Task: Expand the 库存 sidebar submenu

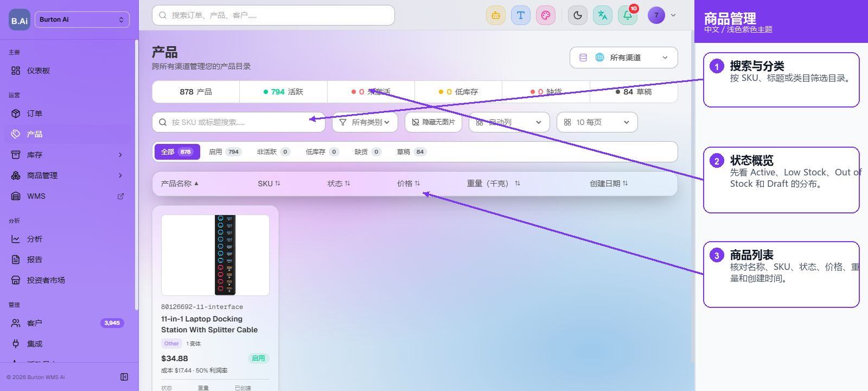Action: (x=67, y=155)
